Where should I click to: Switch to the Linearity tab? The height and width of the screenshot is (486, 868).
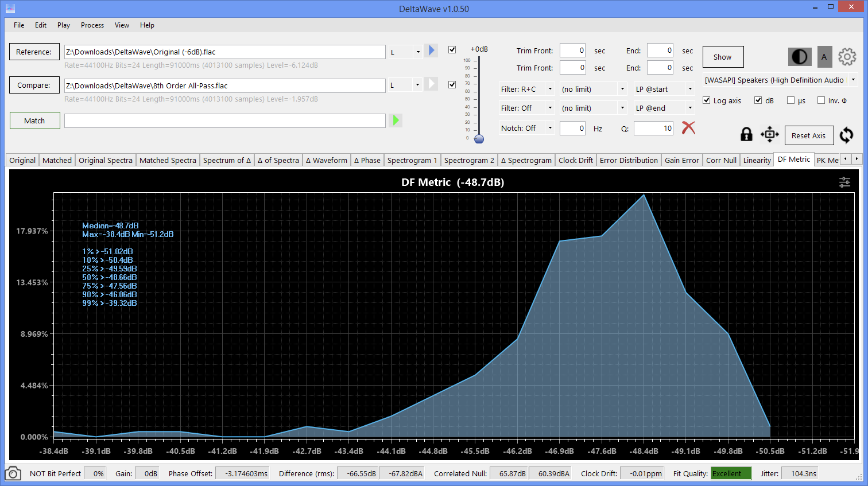[x=757, y=160]
